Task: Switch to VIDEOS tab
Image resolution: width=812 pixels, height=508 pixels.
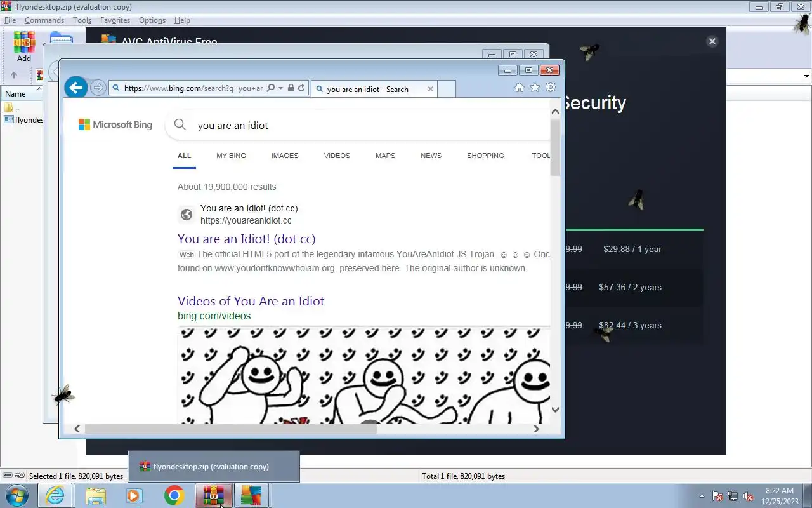Action: tap(337, 156)
